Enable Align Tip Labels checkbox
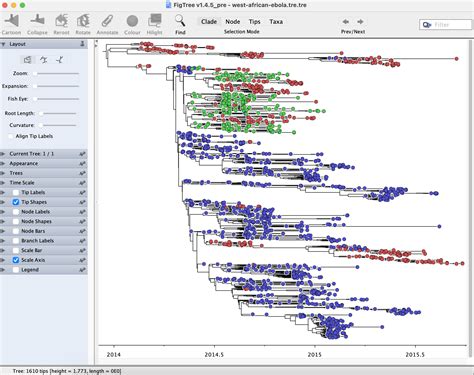 [11, 136]
